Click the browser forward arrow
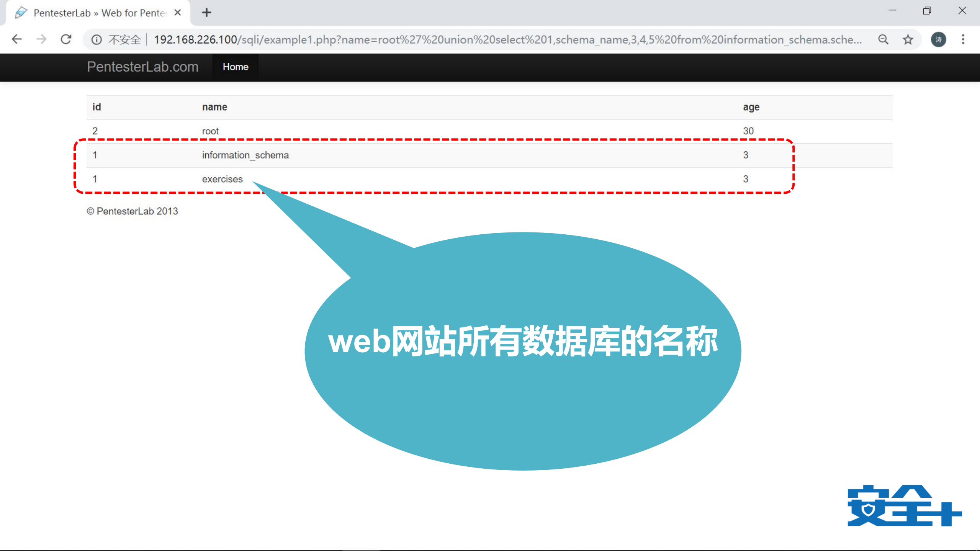980x551 pixels. (41, 39)
